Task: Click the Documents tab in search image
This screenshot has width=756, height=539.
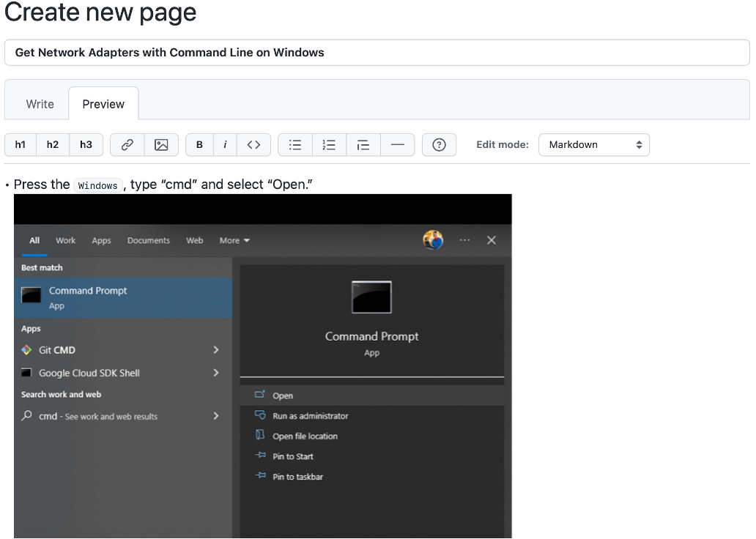Action: 149,240
